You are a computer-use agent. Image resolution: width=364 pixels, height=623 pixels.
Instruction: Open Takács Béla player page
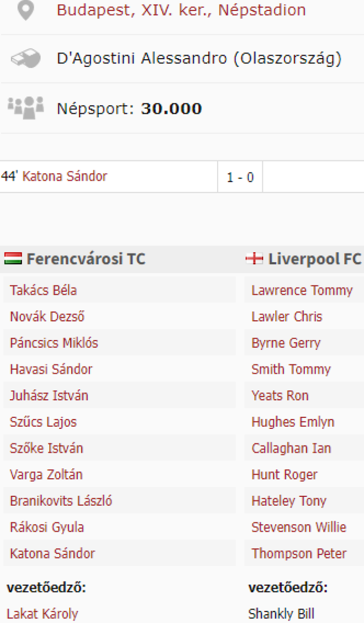43,290
